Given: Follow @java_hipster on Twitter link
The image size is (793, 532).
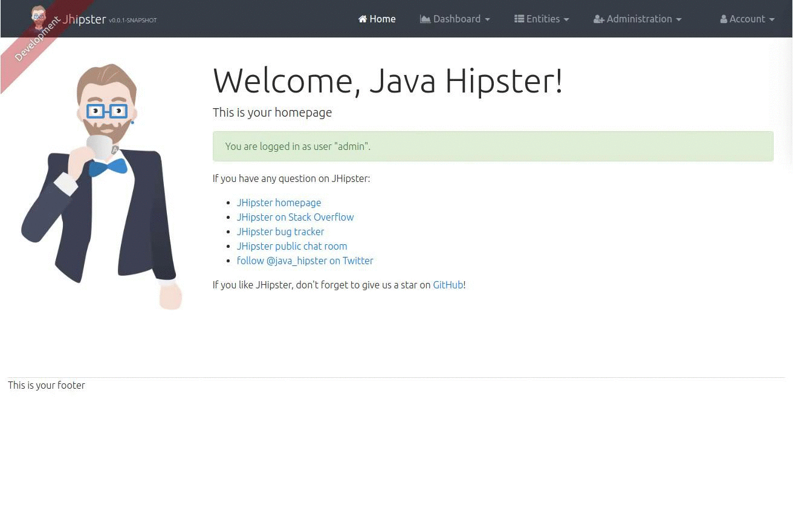Looking at the screenshot, I should coord(305,261).
